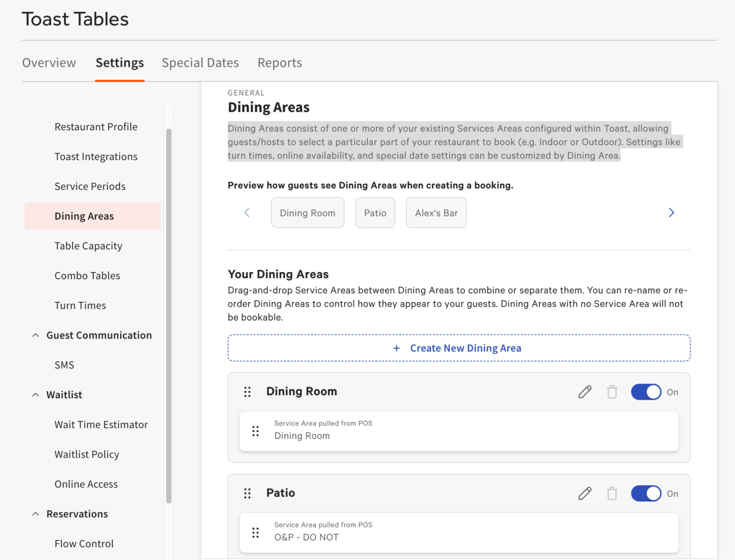Click the sidebar vertical scrollbar
This screenshot has width=735, height=560.
pyautogui.click(x=169, y=316)
